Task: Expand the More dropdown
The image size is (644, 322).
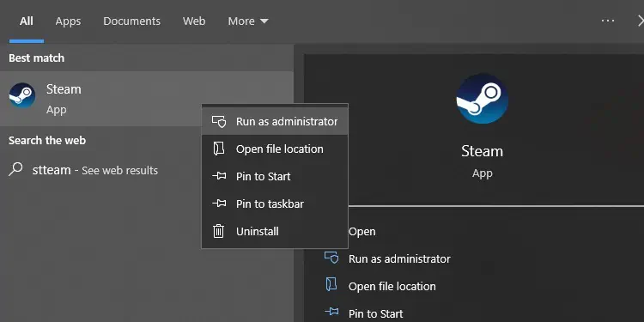Action: coord(248,21)
